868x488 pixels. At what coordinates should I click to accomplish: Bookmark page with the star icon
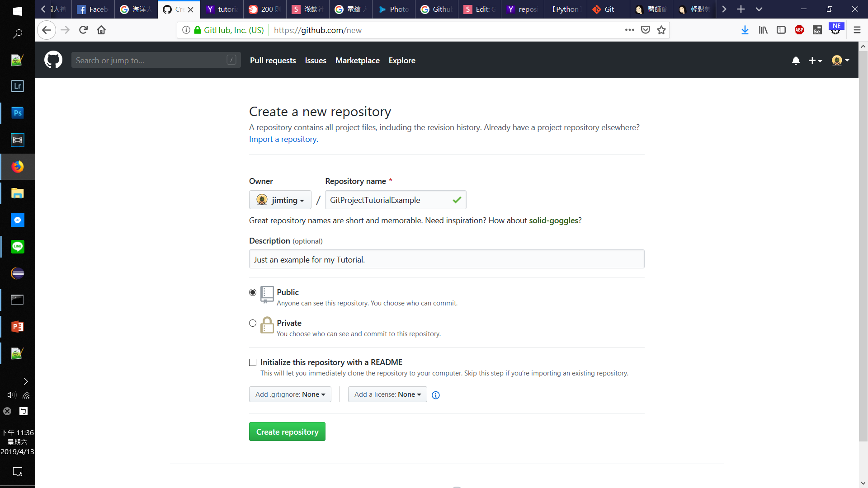click(661, 30)
